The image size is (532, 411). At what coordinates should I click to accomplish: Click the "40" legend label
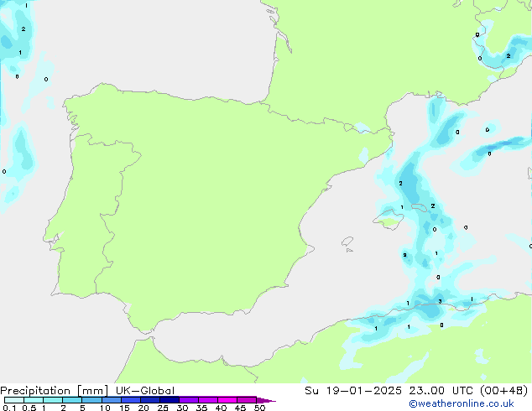221,408
